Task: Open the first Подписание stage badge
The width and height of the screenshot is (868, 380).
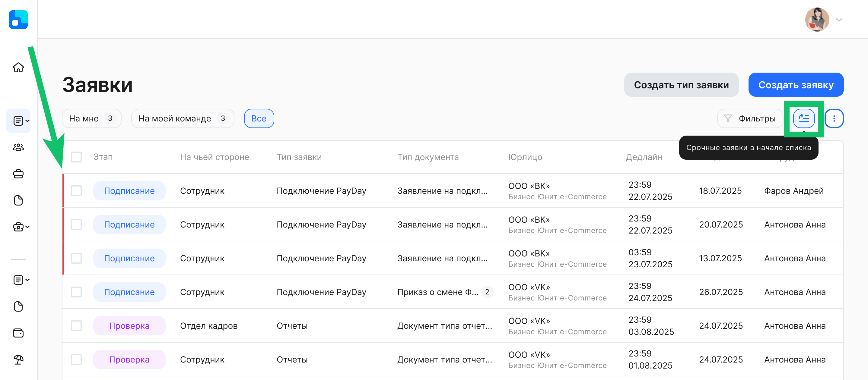Action: 129,191
